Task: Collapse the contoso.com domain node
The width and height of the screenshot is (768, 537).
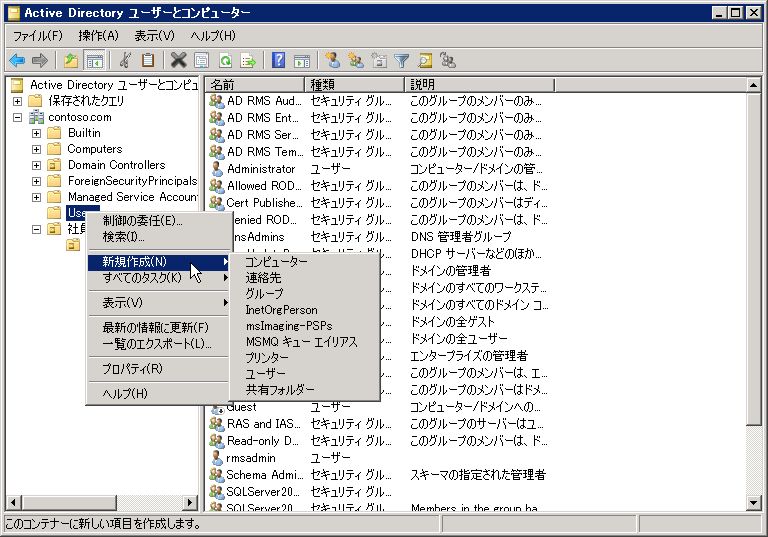Action: coord(18,118)
